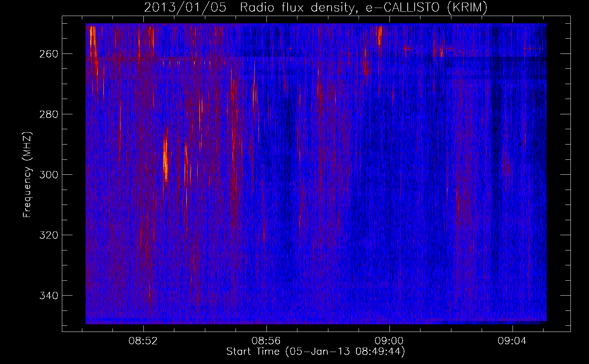The height and width of the screenshot is (364, 589).
Task: Click the Frequency (MHZ) axis label
Action: (28, 174)
